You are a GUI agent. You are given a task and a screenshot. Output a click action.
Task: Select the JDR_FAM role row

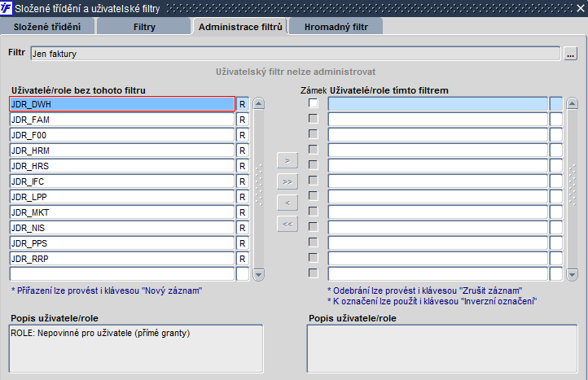pos(122,120)
